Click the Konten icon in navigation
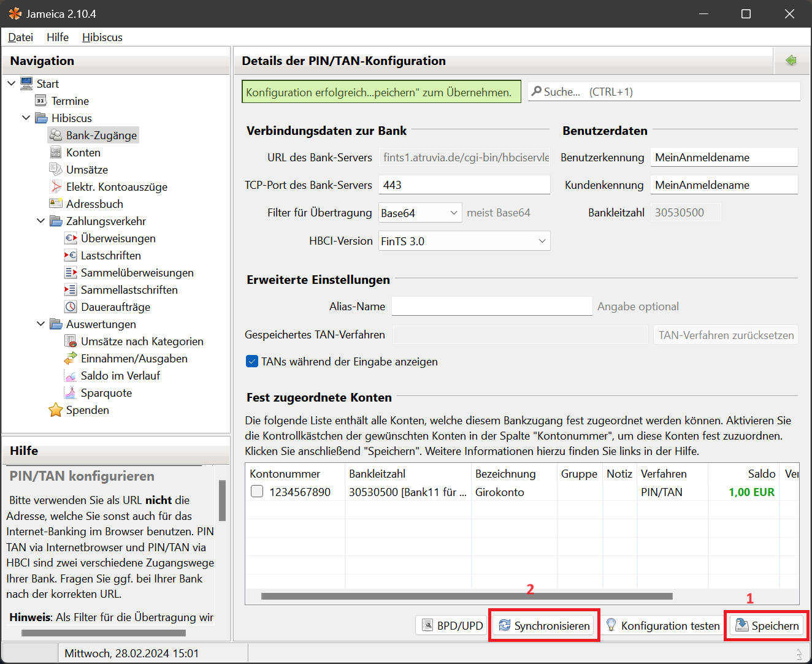The image size is (812, 664). pos(56,152)
